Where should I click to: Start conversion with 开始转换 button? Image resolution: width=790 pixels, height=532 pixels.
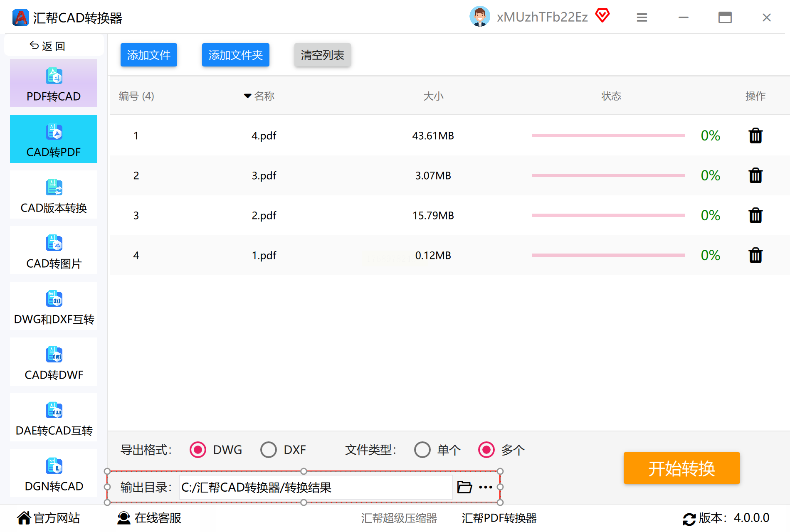pyautogui.click(x=682, y=468)
